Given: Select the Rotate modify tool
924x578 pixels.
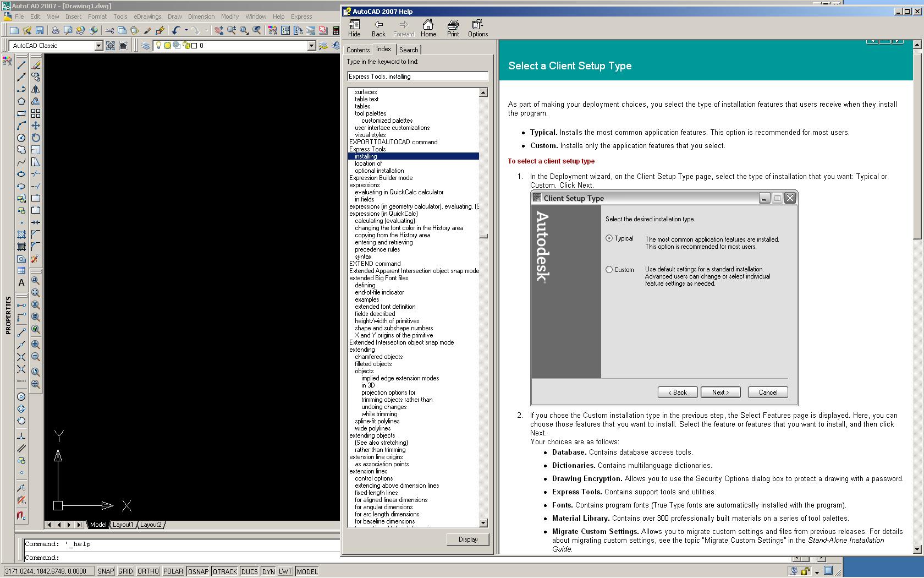Looking at the screenshot, I should [x=36, y=138].
